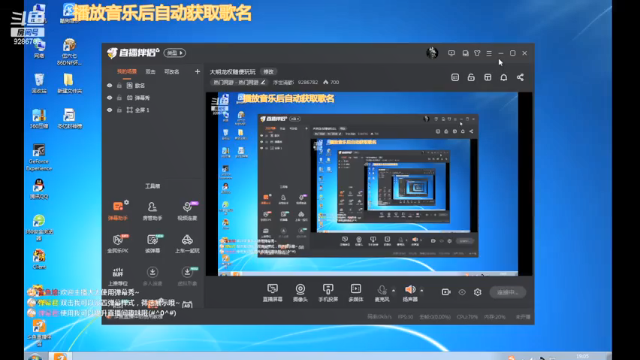The height and width of the screenshot is (360, 640).
Task: Add a screen capture source from bottom bar
Action: [272, 293]
